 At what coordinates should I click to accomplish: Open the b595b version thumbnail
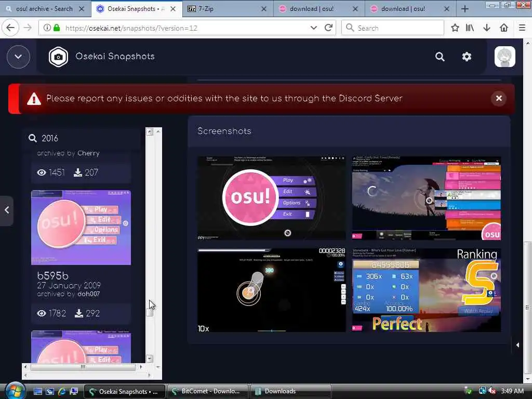81,228
